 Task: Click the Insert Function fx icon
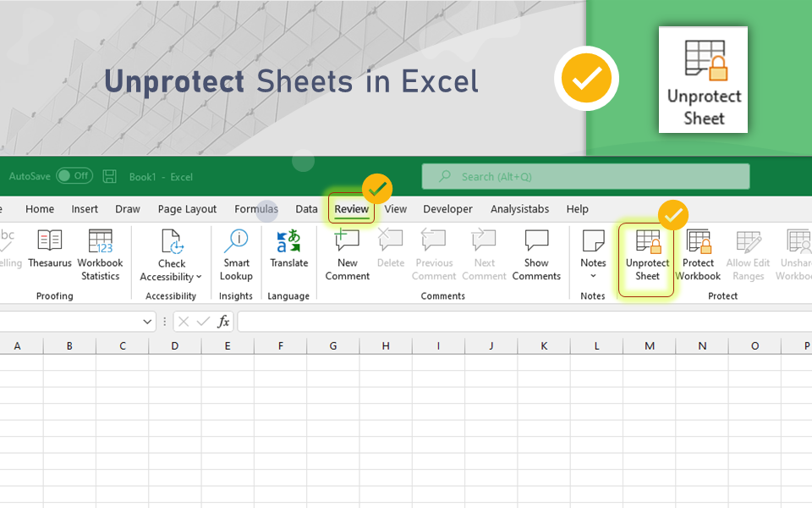(223, 322)
